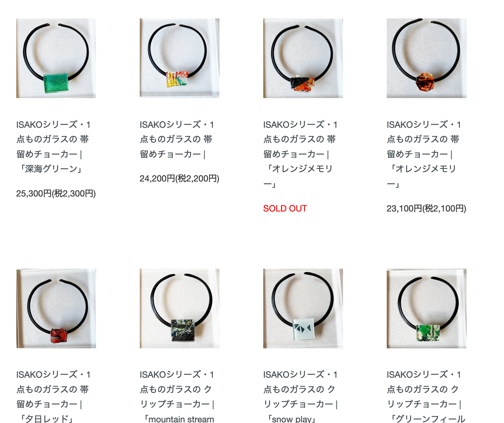The width and height of the screenshot is (504, 423).
Task: Open the 23,100円 「オレンジメモリー」 title link
Action: (x=424, y=154)
